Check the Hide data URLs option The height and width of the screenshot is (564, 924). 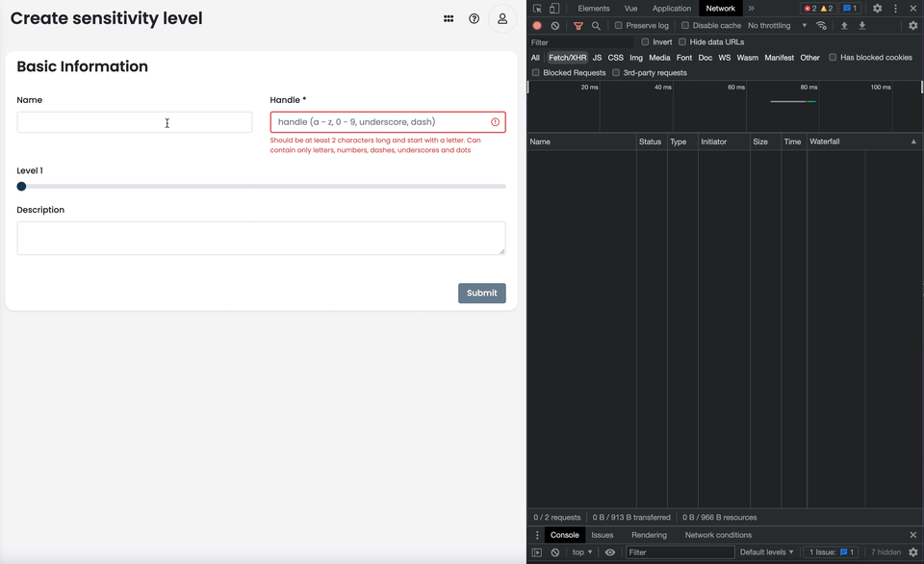682,41
